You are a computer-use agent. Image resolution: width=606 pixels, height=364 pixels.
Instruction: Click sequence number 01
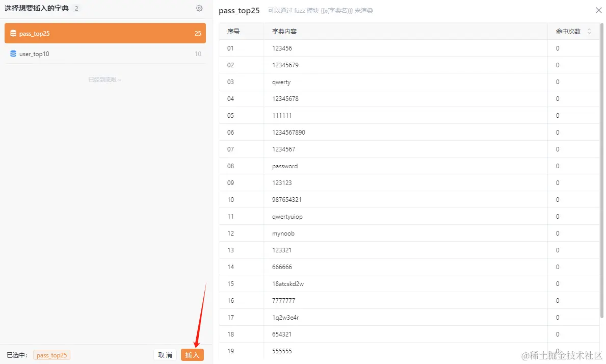(230, 48)
